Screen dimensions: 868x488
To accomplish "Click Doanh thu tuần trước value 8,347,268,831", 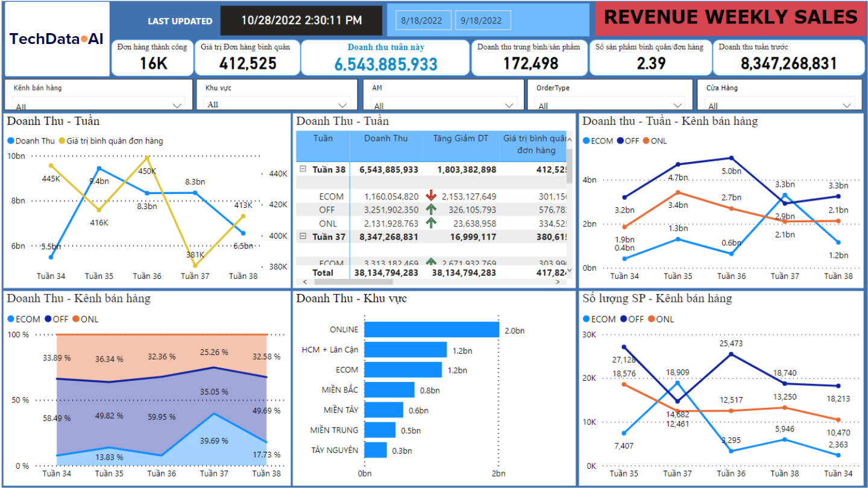I will [x=788, y=63].
